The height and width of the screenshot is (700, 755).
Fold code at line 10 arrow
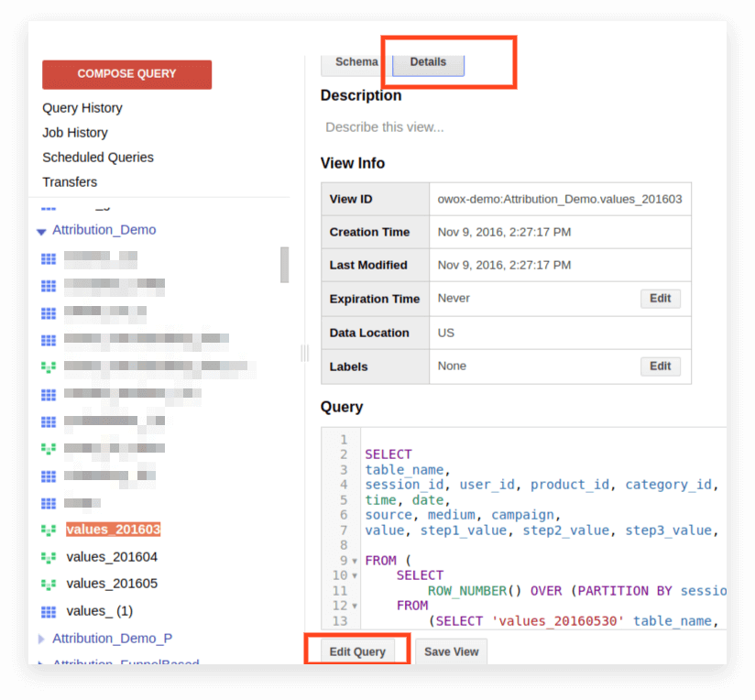pos(355,575)
